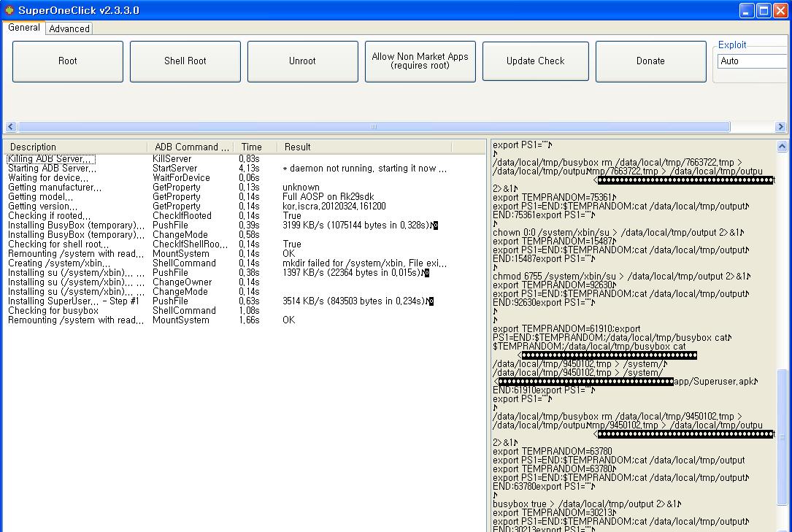The image size is (792, 532).
Task: Select the General tab
Action: pyautogui.click(x=24, y=27)
